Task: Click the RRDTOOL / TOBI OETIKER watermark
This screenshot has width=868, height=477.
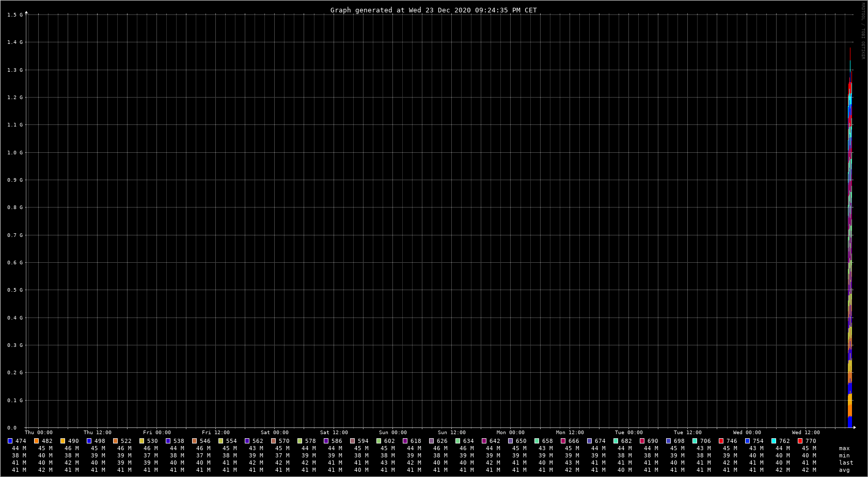Action: point(863,31)
